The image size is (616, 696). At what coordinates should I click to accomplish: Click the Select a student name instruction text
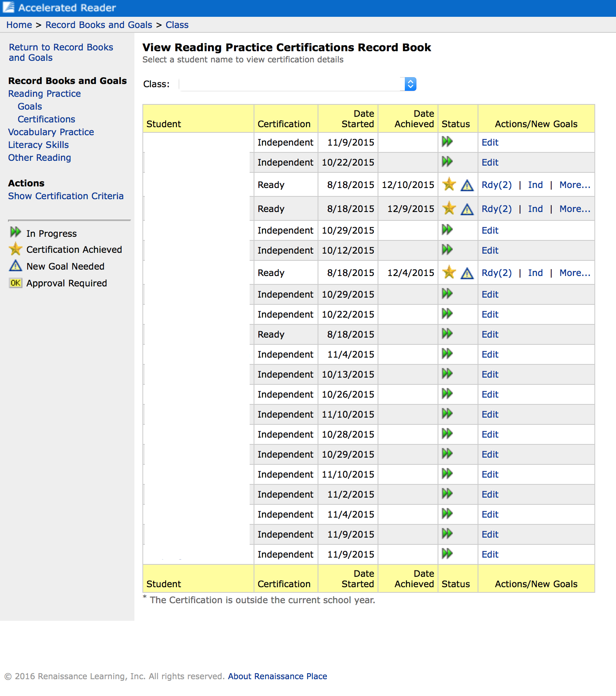click(x=243, y=60)
